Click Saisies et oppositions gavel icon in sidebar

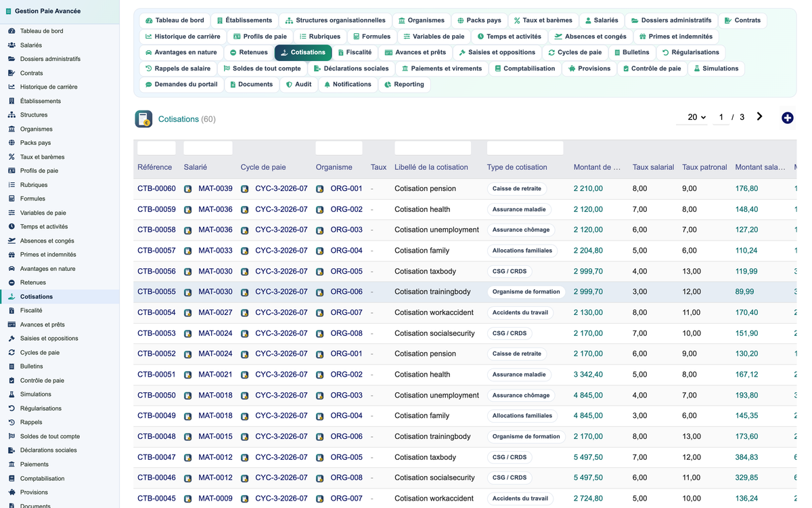(x=12, y=339)
